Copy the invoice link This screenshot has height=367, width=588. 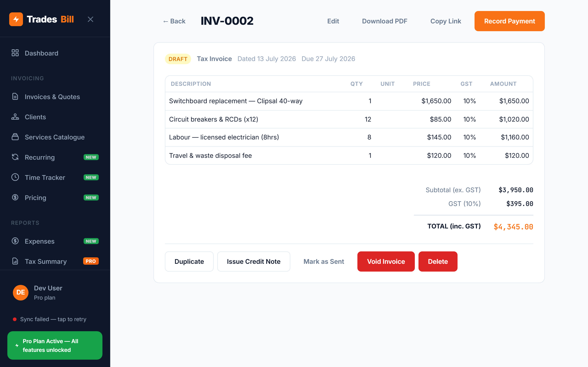point(446,21)
